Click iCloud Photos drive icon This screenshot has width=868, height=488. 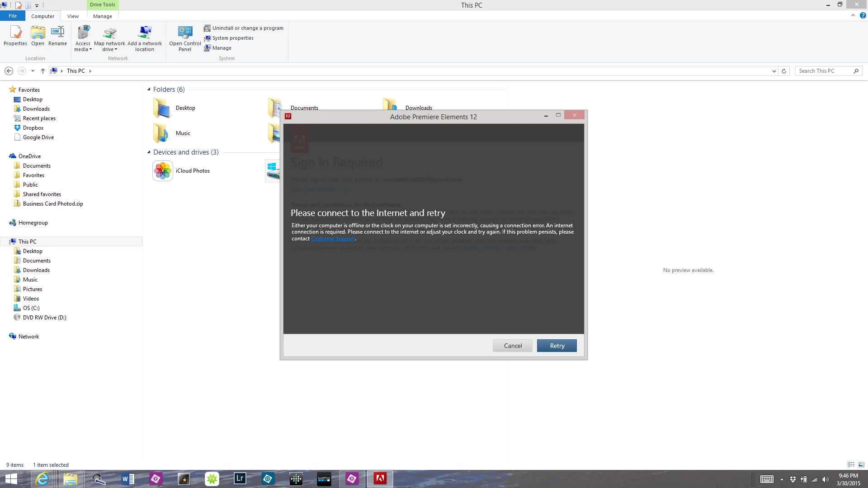[163, 171]
